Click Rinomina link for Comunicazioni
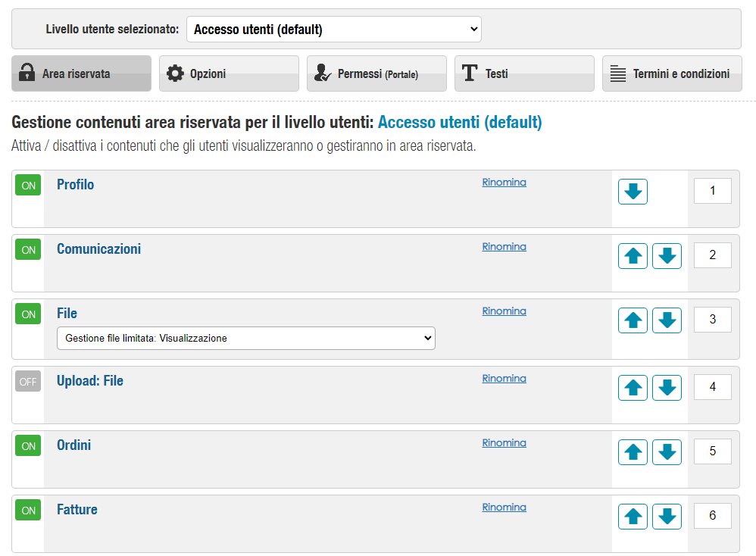 (x=504, y=247)
